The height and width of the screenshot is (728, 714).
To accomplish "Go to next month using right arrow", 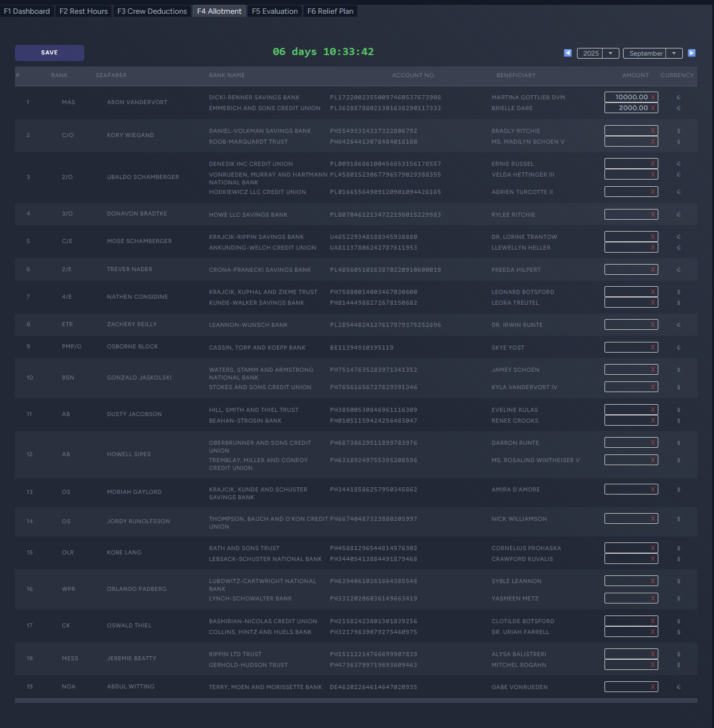I will (691, 53).
